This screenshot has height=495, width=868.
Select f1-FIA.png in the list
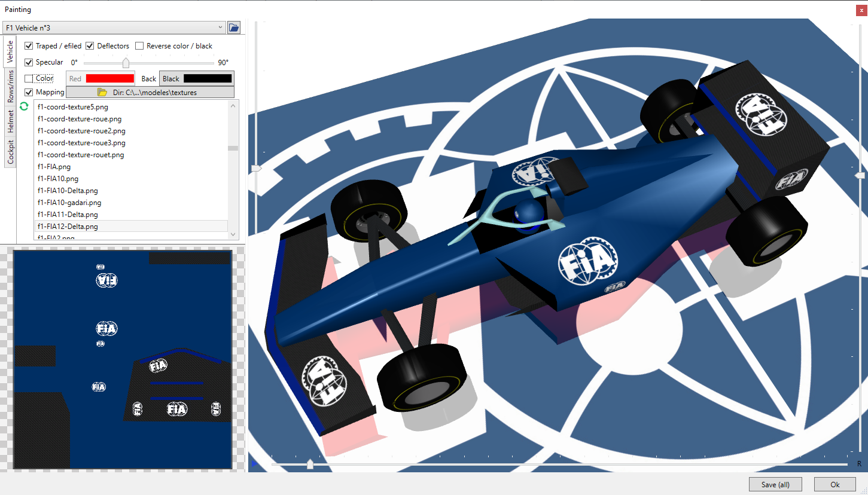click(x=131, y=167)
